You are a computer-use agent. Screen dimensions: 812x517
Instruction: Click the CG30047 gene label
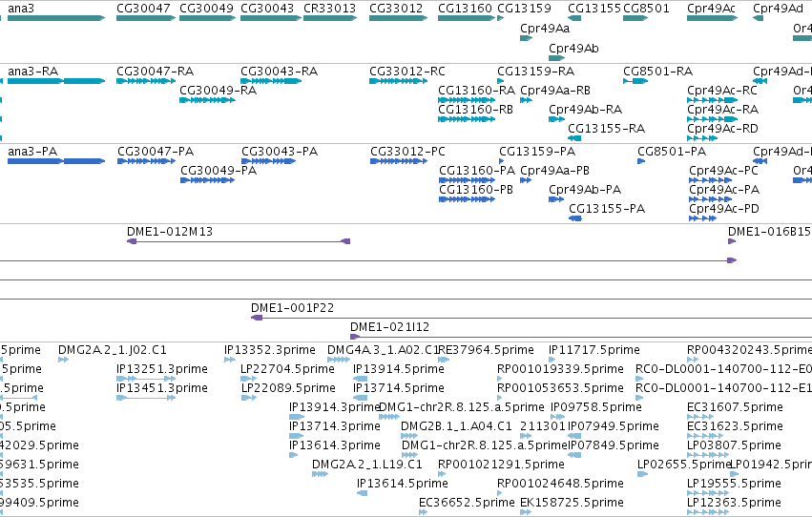point(143,9)
